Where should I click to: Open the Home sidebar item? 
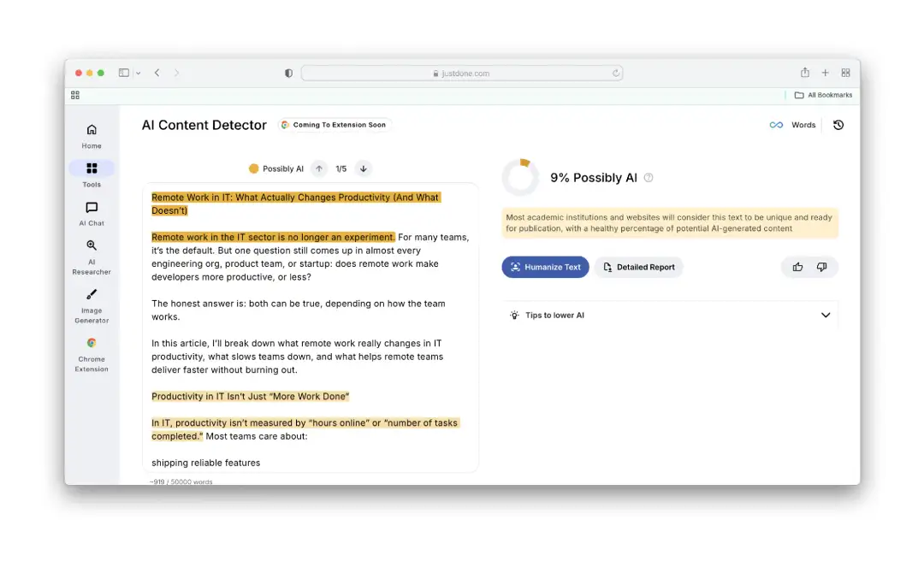click(92, 136)
